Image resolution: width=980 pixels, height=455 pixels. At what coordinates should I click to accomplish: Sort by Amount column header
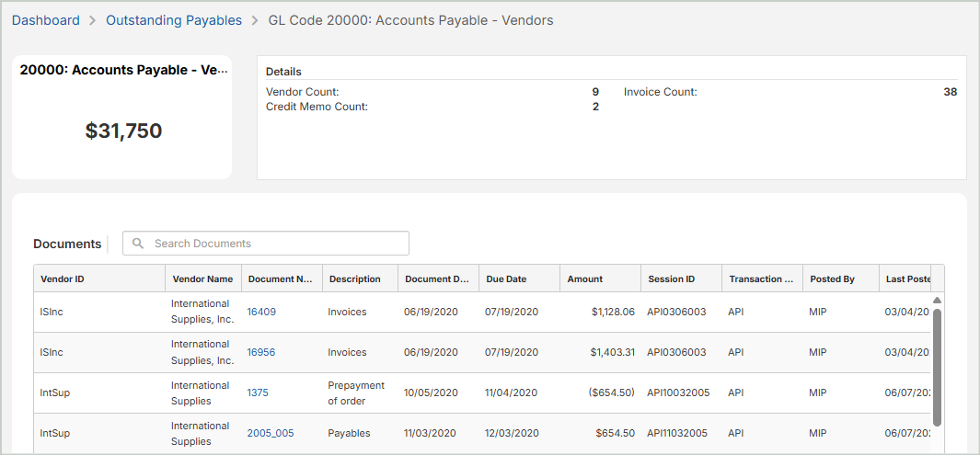(585, 279)
